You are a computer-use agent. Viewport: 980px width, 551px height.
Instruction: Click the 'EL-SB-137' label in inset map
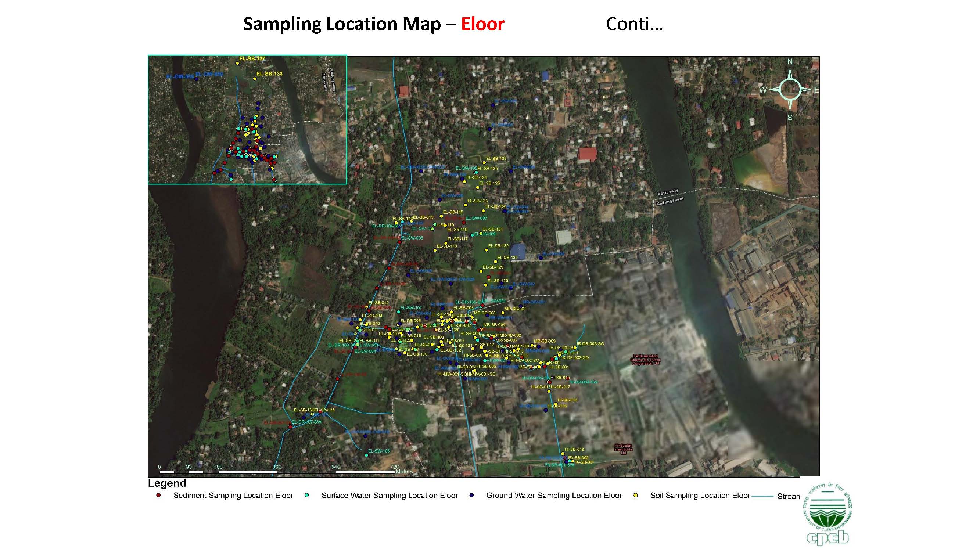coord(252,58)
